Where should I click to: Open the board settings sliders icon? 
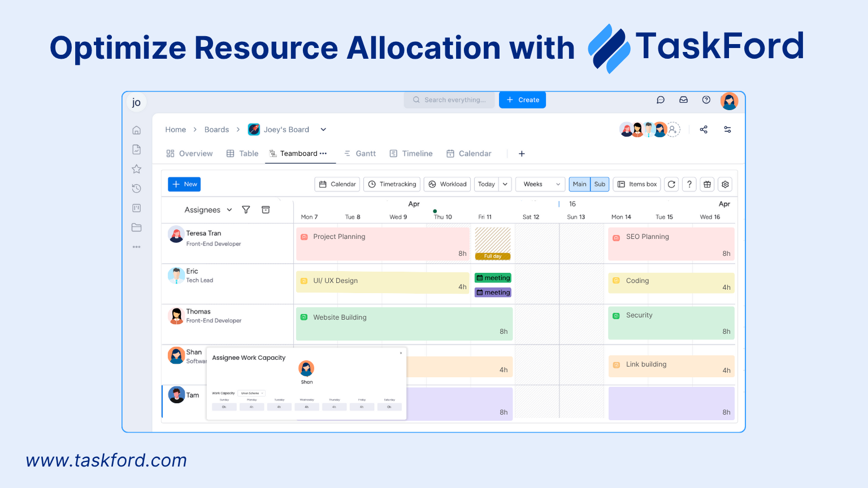tap(727, 129)
